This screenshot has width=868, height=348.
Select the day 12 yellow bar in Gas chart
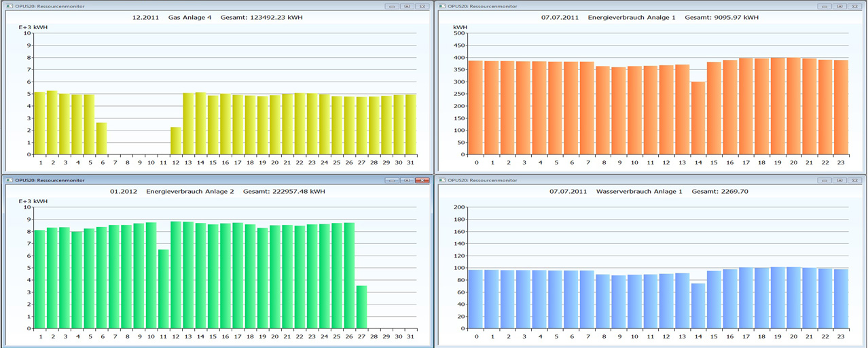point(175,141)
